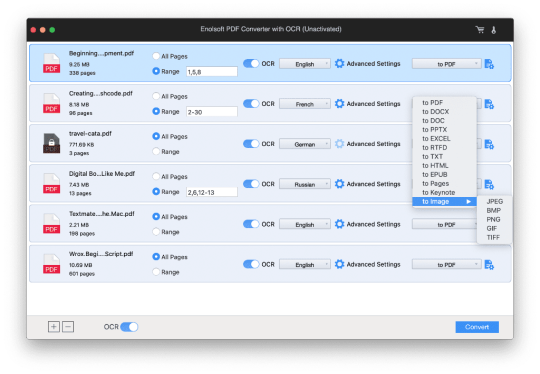Image resolution: width=540 pixels, height=374 pixels.
Task: Click the range field containing 2,6,12-13
Action: [x=211, y=192]
